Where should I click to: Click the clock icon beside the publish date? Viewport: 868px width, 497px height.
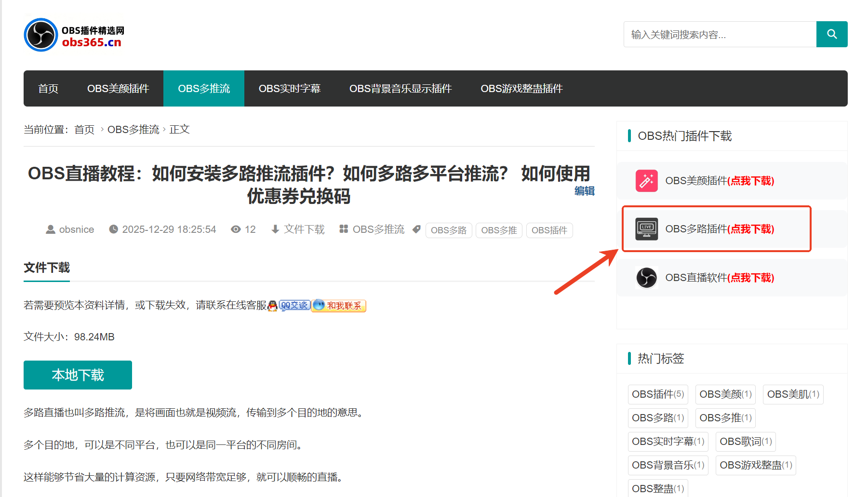pyautogui.click(x=113, y=229)
